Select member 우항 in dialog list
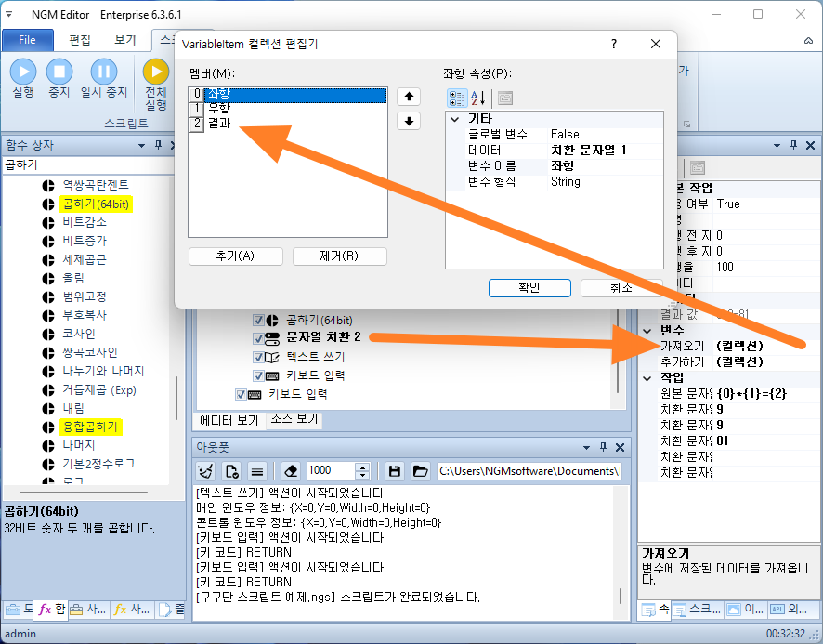The height and width of the screenshot is (644, 823). pyautogui.click(x=219, y=108)
